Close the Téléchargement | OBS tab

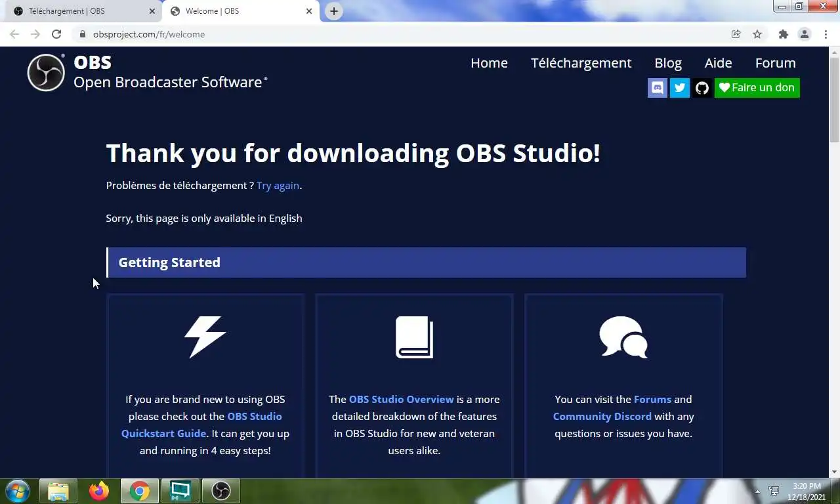(x=152, y=11)
